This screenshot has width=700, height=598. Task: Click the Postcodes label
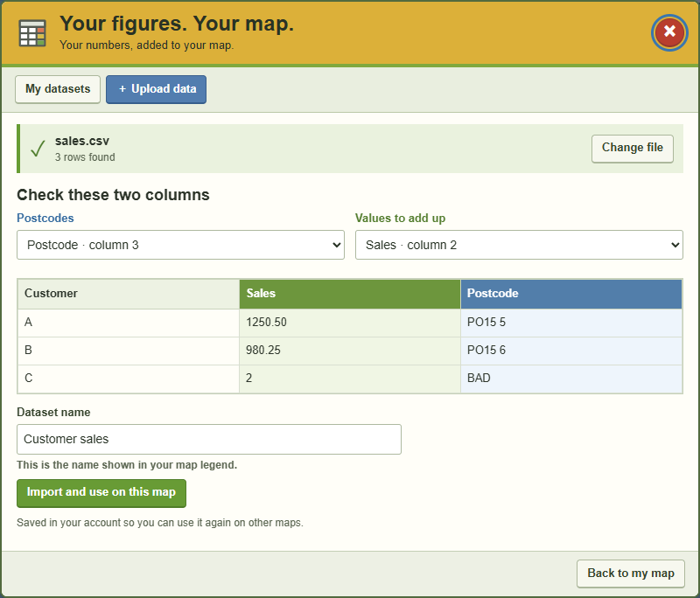pyautogui.click(x=45, y=219)
